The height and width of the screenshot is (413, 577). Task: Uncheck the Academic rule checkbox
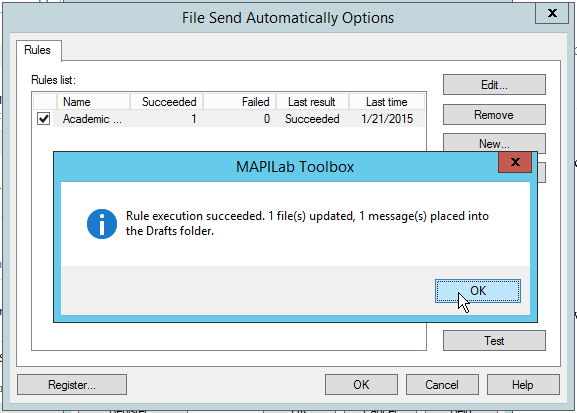(x=43, y=119)
